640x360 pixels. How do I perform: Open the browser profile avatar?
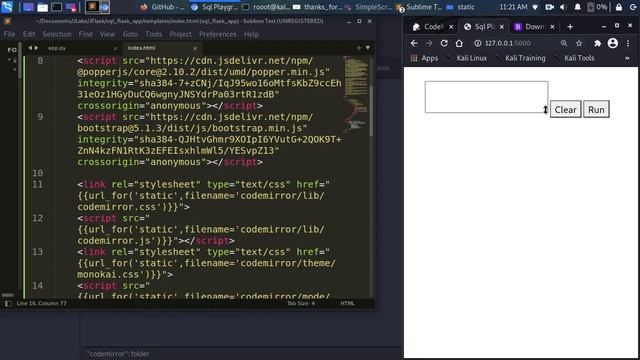click(x=613, y=43)
